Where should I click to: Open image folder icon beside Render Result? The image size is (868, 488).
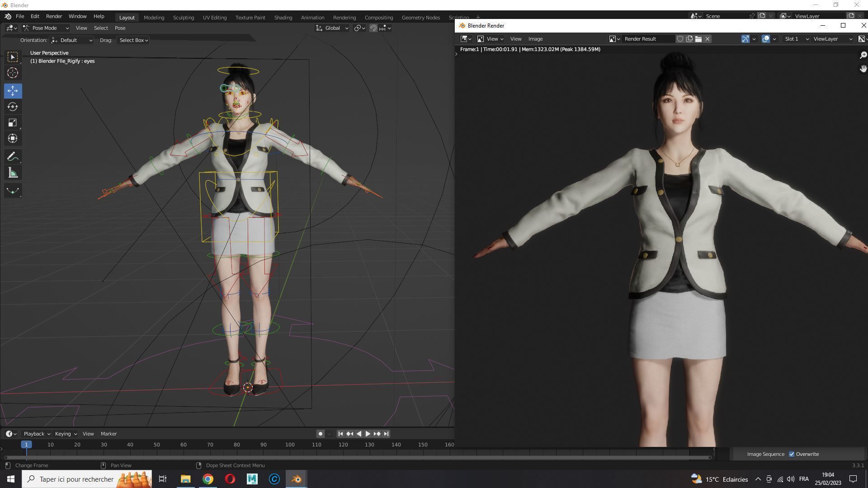coord(698,39)
